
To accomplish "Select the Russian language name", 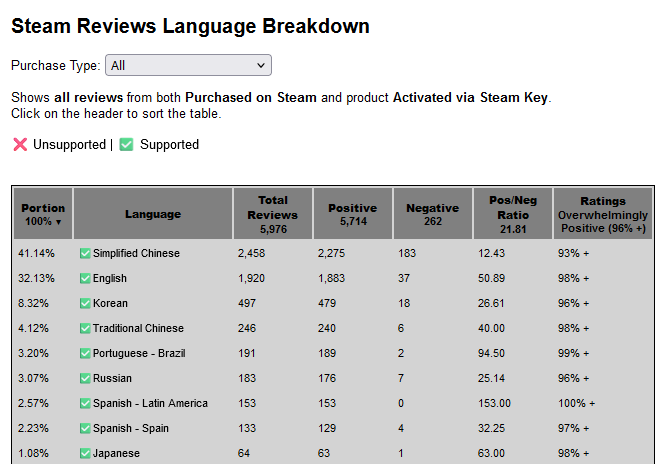I will [112, 378].
